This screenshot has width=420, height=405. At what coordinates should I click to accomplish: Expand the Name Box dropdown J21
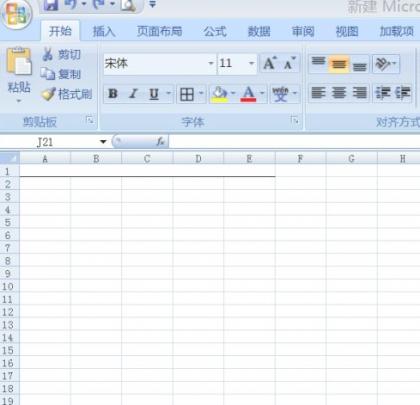pyautogui.click(x=103, y=142)
